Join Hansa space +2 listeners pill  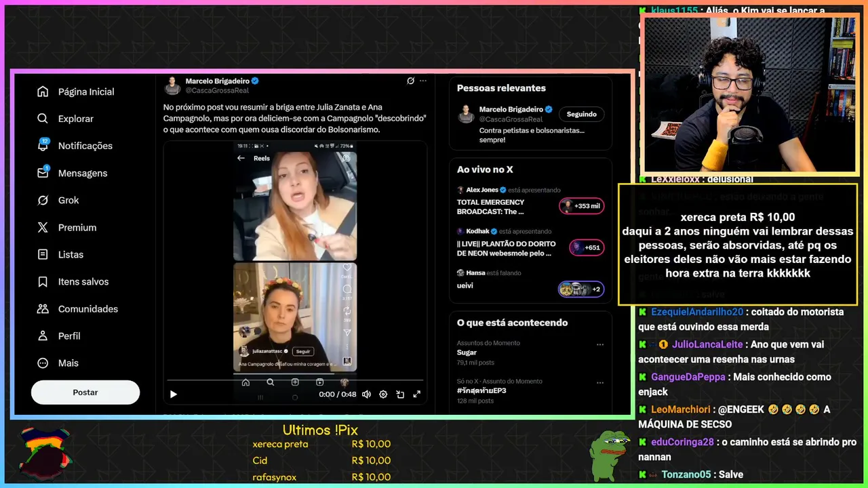click(580, 289)
